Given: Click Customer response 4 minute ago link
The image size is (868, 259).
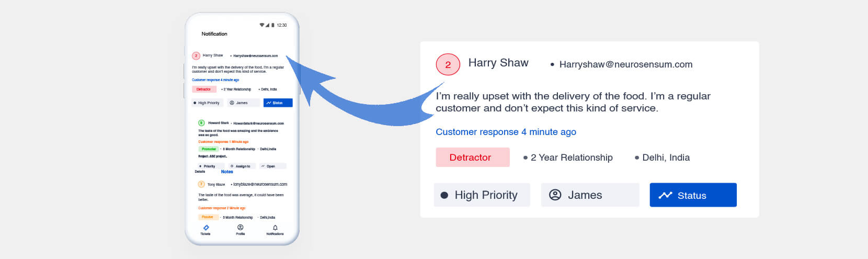Looking at the screenshot, I should pyautogui.click(x=506, y=132).
